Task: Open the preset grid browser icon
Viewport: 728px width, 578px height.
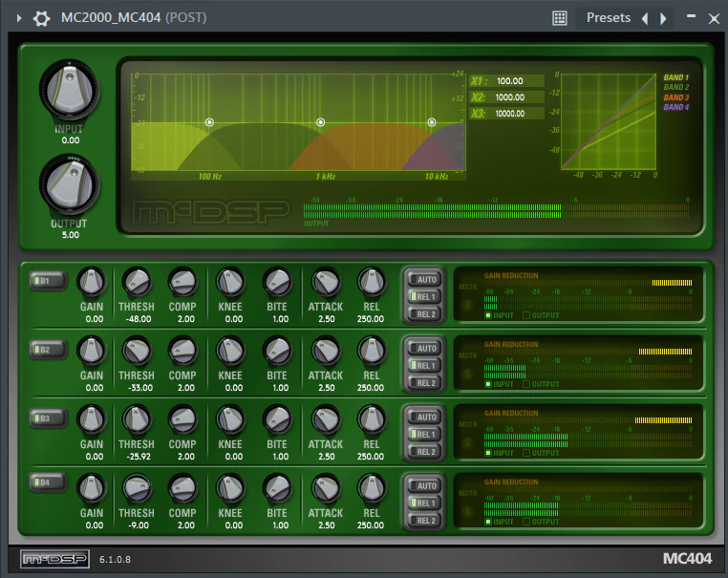Action: tap(560, 18)
